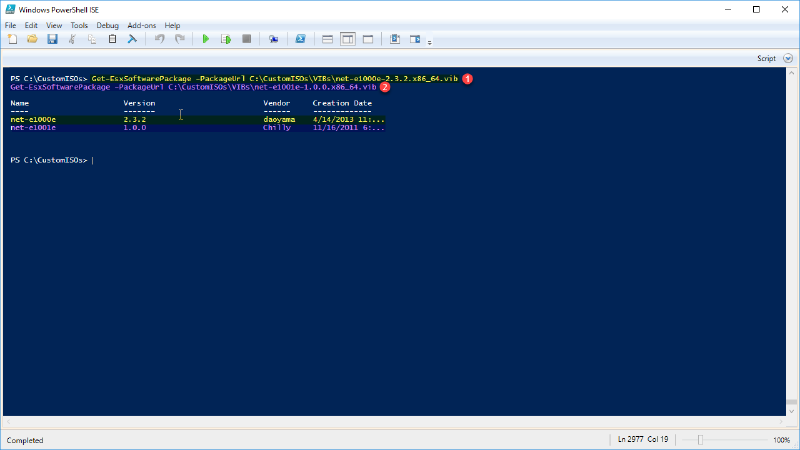
Task: Open the File menu
Action: 10,26
